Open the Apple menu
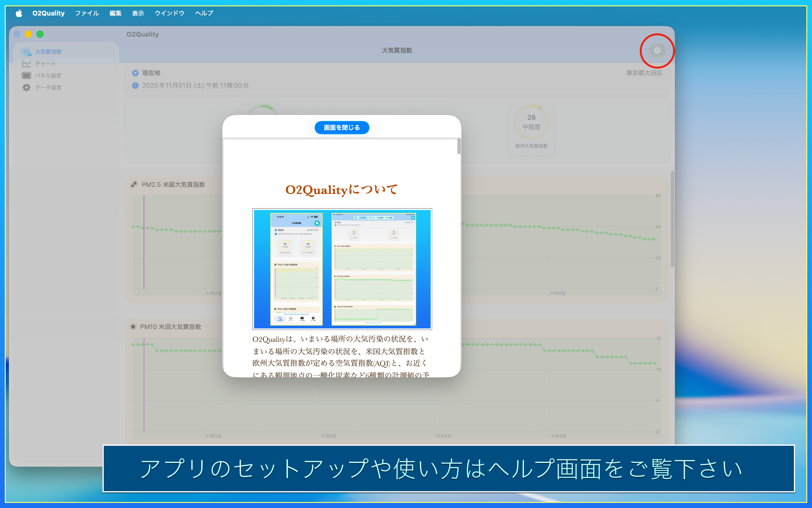 coord(19,13)
